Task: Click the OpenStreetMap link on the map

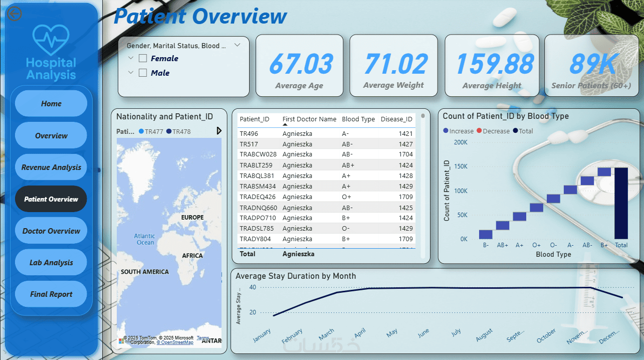Action: (175, 342)
